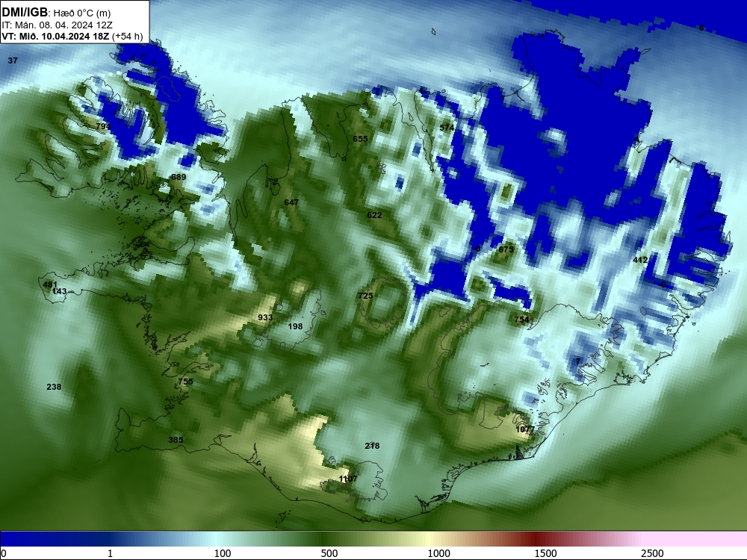
Task: Click the DMI/IGB title text in header
Action: tap(25, 13)
